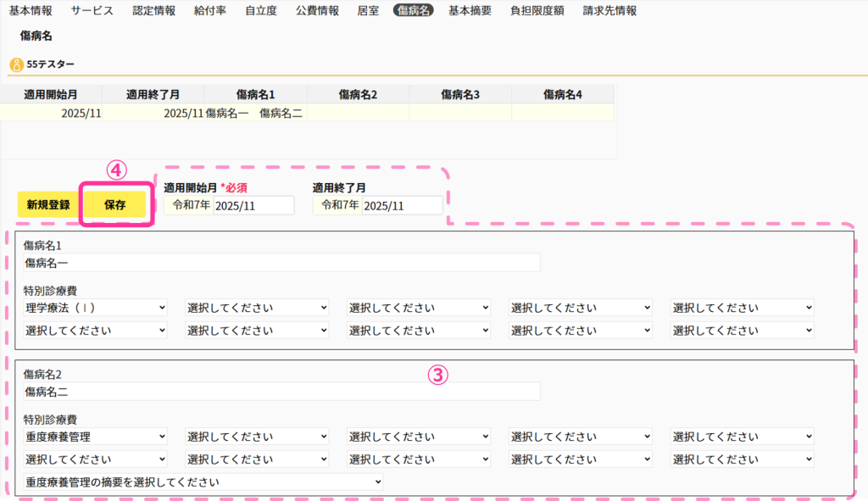Click the 適用開始月 column header
This screenshot has height=501, width=868.
tap(51, 94)
